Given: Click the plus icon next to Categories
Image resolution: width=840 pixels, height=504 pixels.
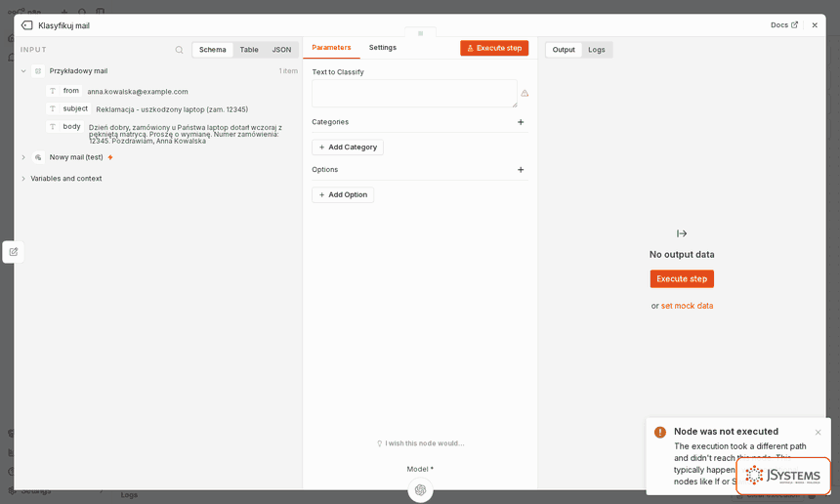Looking at the screenshot, I should (521, 122).
